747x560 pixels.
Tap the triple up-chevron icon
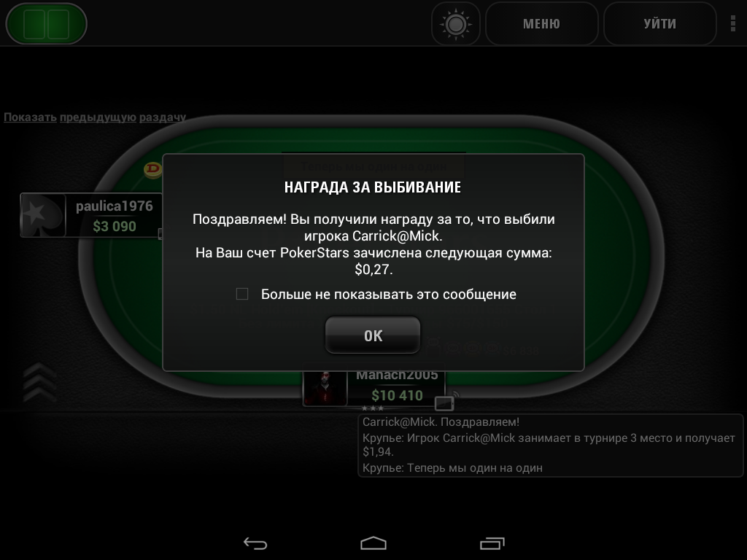click(x=40, y=382)
